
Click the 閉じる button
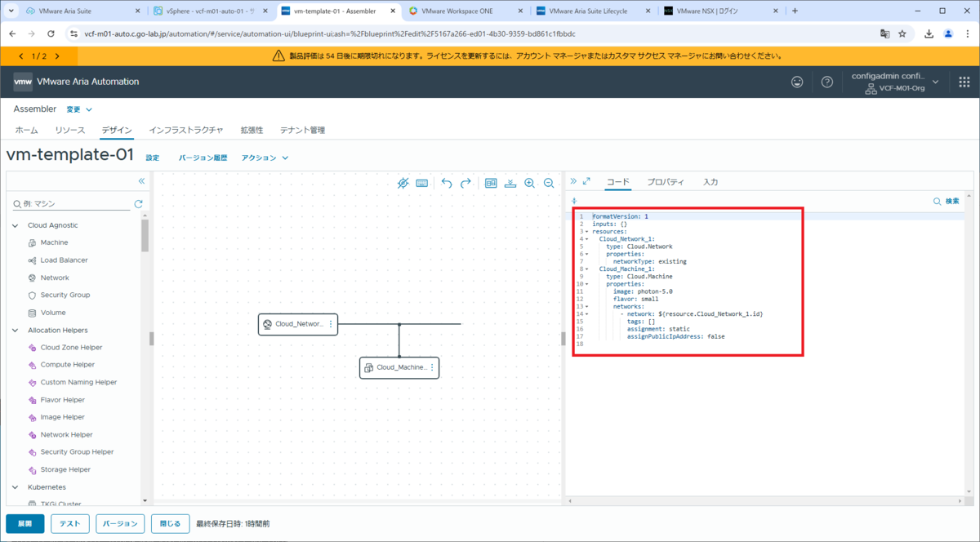pyautogui.click(x=170, y=524)
